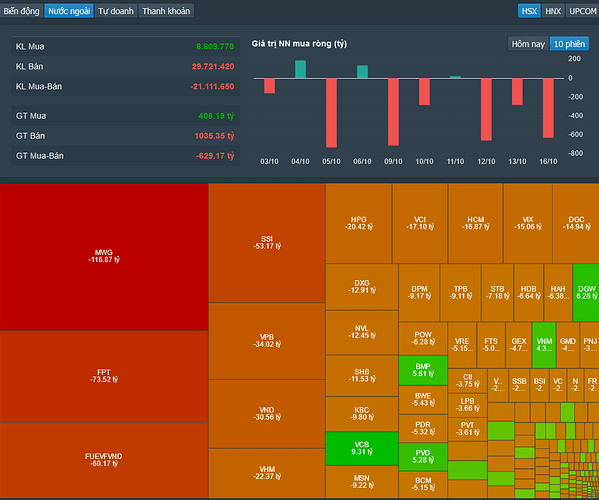This screenshot has width=599, height=500.
Task: Click the GT Mua-Bán value -629.17 tỷ
Action: [215, 156]
